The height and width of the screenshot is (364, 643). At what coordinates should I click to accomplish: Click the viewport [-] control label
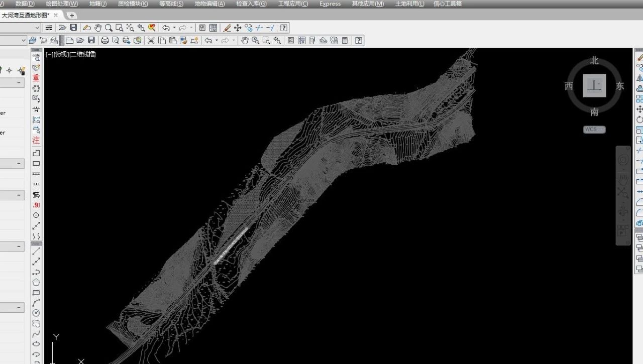coord(49,54)
